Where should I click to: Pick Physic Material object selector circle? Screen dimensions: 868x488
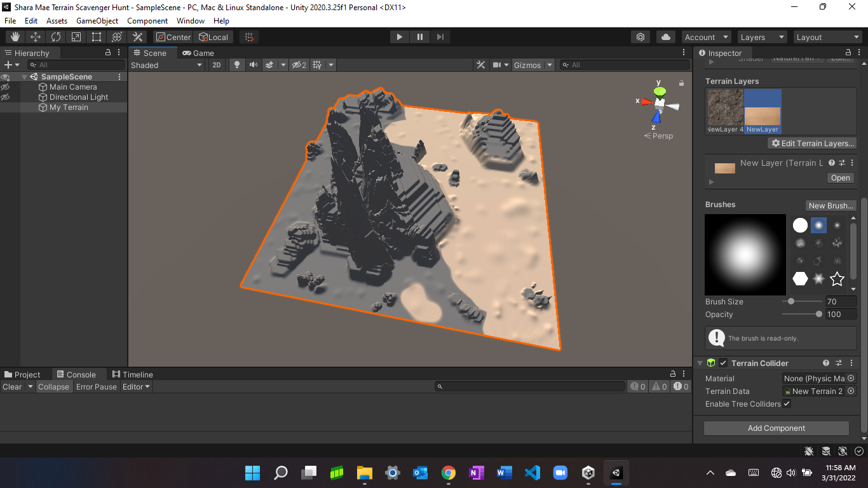coord(851,378)
